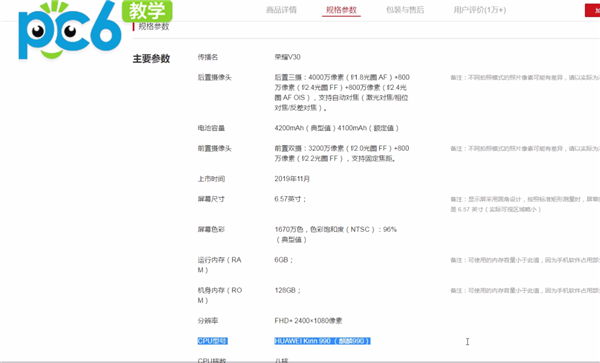Click the 后置摄像头 label
Viewport: 600px width, 363px height.
coord(215,77)
